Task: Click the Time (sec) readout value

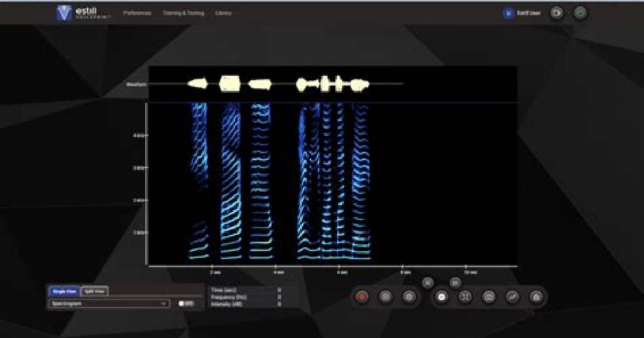Action: [279, 290]
